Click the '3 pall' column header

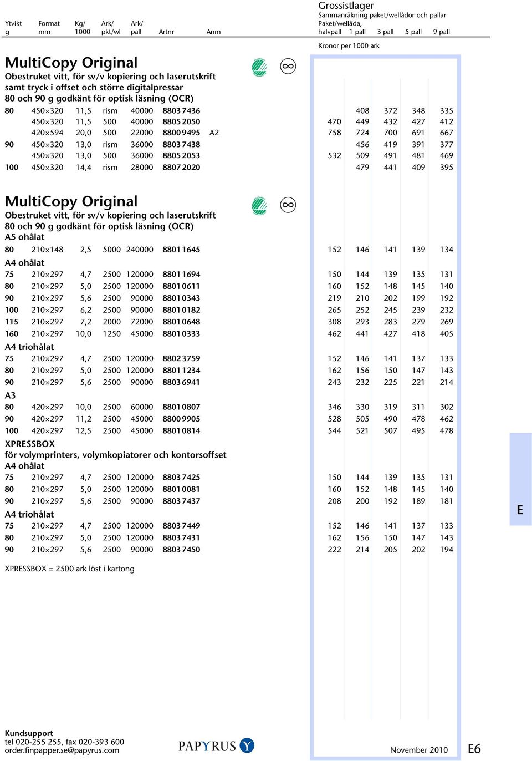tap(386, 32)
